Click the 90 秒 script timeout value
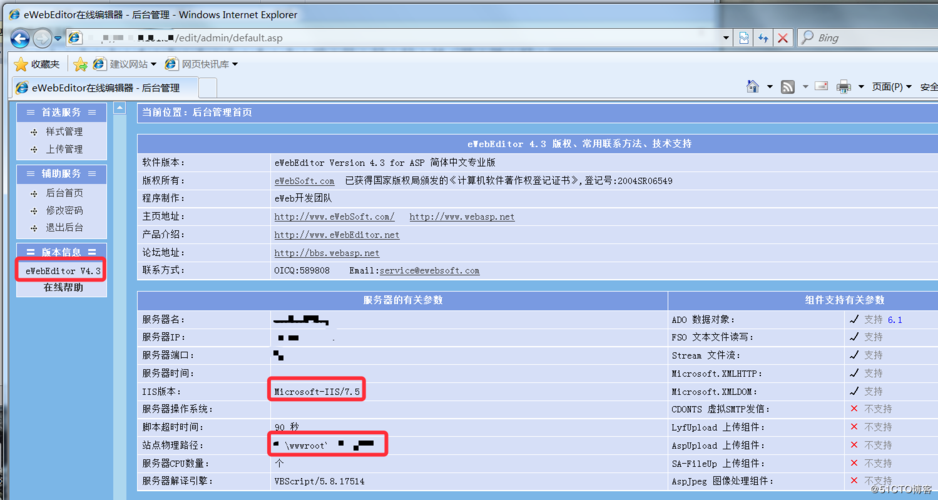Image resolution: width=938 pixels, height=500 pixels. (287, 427)
